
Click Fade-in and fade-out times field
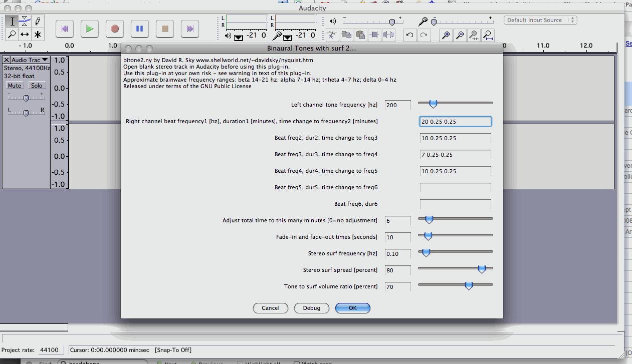[398, 237]
